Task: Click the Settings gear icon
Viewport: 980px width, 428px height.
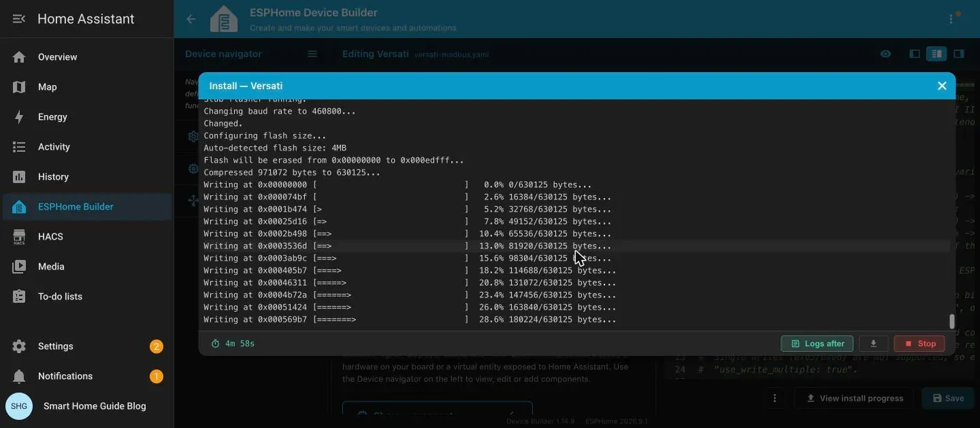Action: click(19, 346)
